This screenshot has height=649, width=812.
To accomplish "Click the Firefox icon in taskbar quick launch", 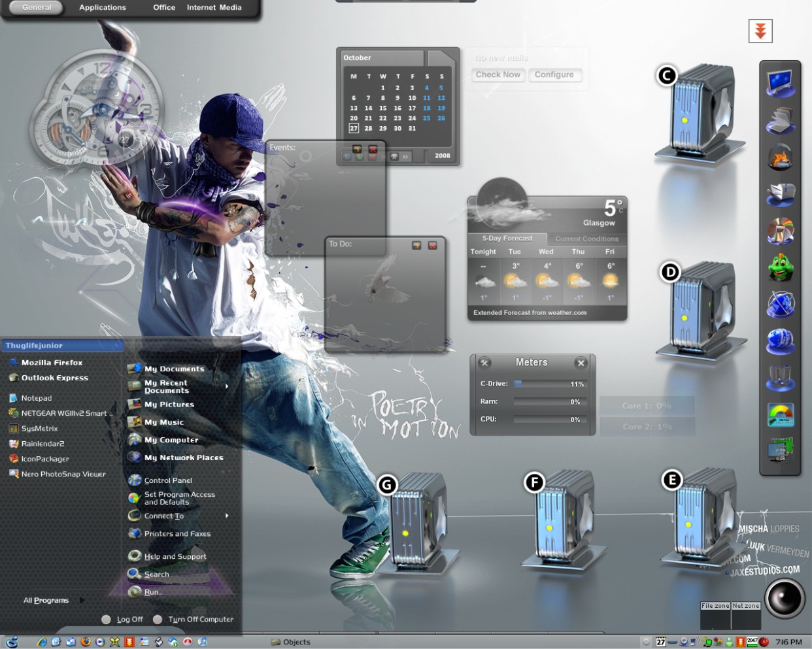I will [86, 642].
